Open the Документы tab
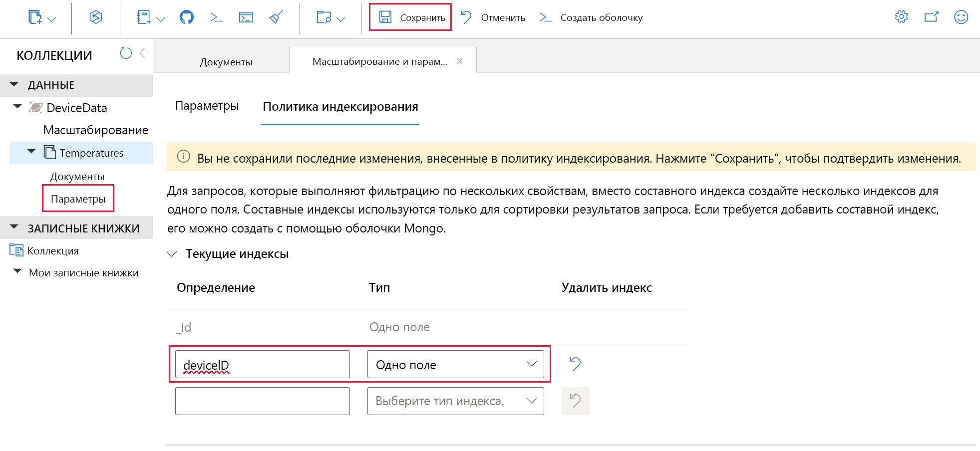This screenshot has width=980, height=451. coord(226,61)
